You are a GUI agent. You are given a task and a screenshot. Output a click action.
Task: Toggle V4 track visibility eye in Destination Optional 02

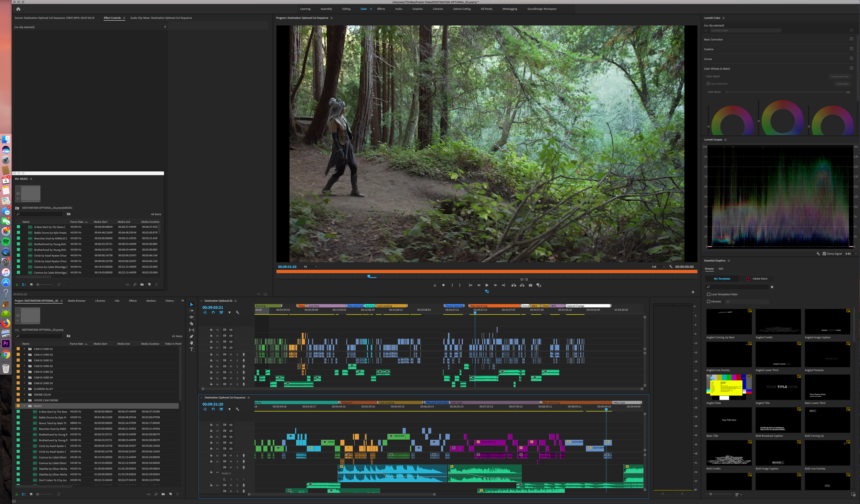231,330
